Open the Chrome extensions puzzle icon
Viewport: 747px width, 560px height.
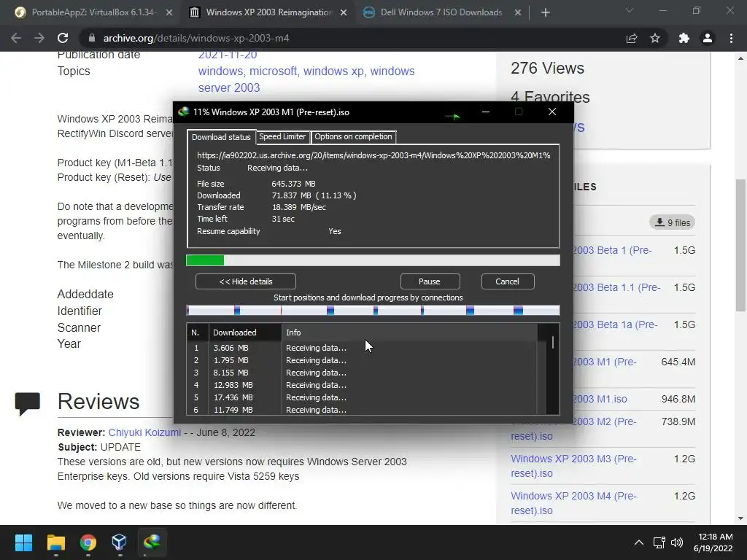click(x=684, y=38)
